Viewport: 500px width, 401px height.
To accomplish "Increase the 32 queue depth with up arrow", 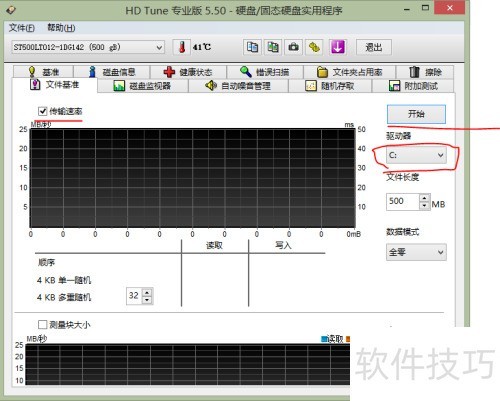I will coord(147,292).
